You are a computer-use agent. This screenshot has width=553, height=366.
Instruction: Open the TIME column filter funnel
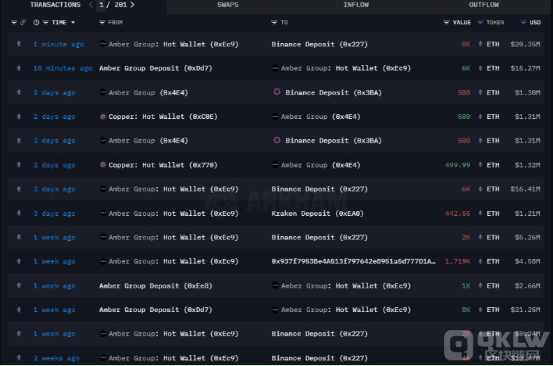(45, 23)
